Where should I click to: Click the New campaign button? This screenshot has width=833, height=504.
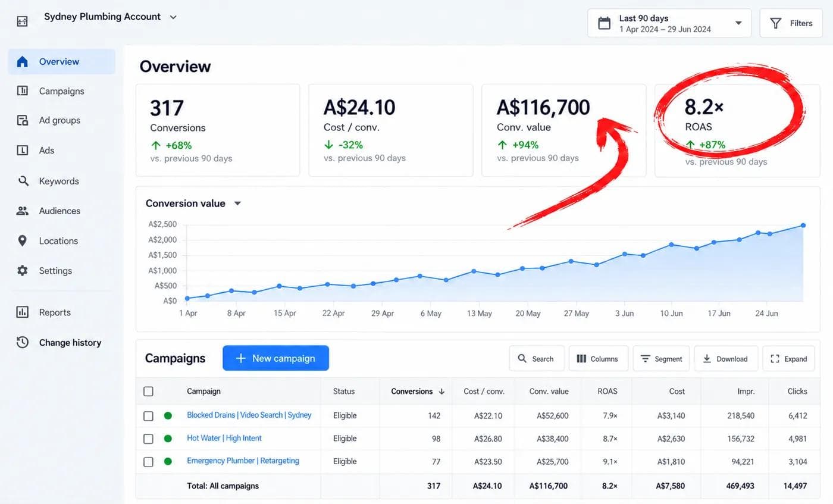point(275,358)
